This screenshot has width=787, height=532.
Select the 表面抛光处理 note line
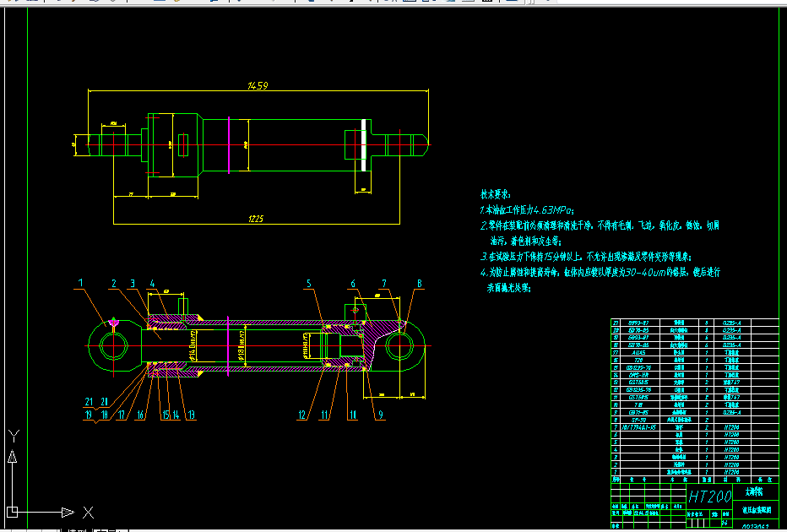pos(509,288)
